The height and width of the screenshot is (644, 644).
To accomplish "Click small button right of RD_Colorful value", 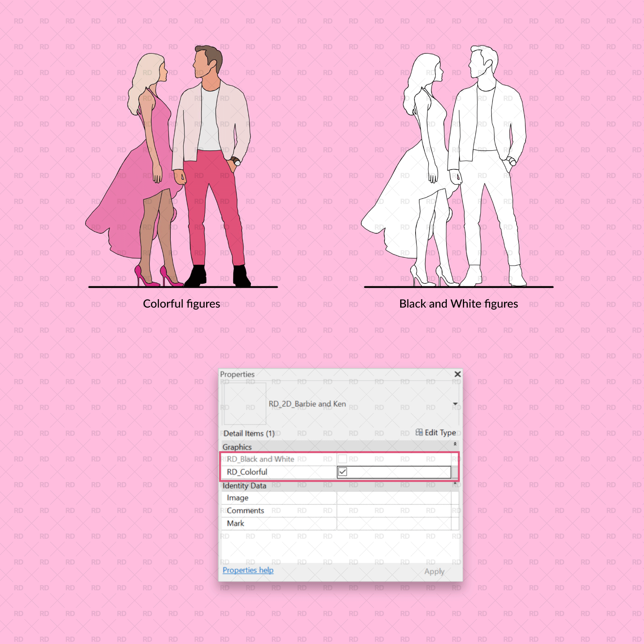I will point(455,472).
